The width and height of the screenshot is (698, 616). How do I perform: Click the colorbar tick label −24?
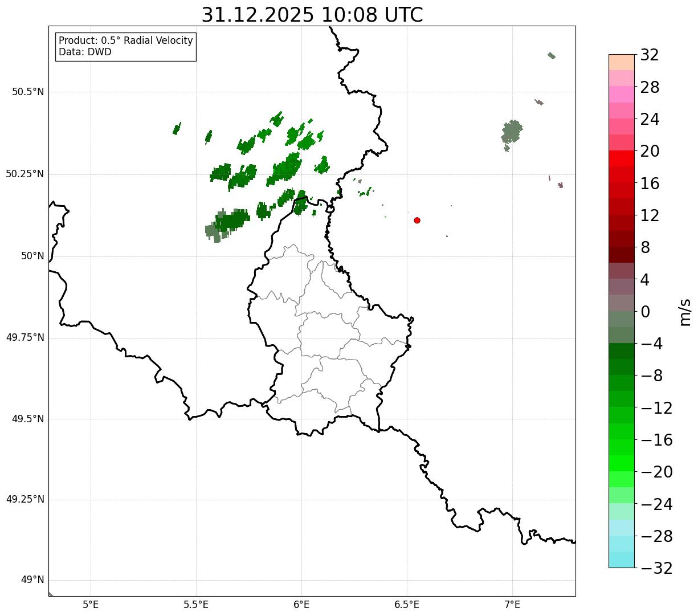[656, 504]
